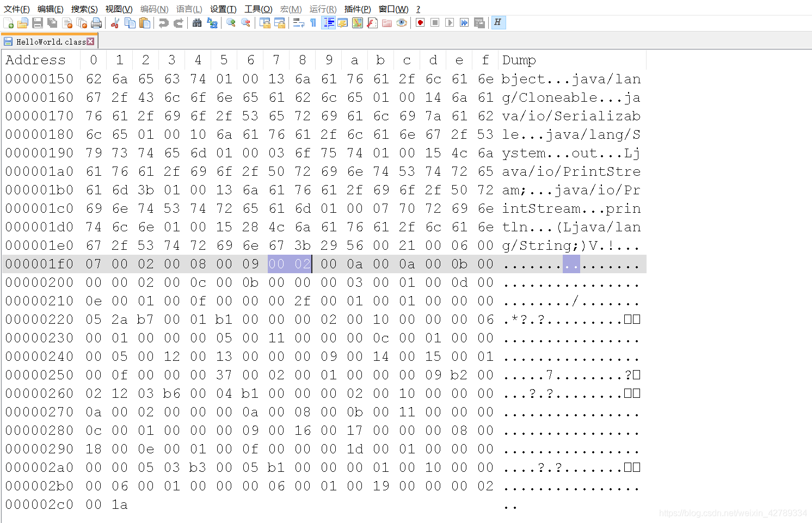
Task: Select byte b6 in row 00000260
Action: (x=171, y=393)
